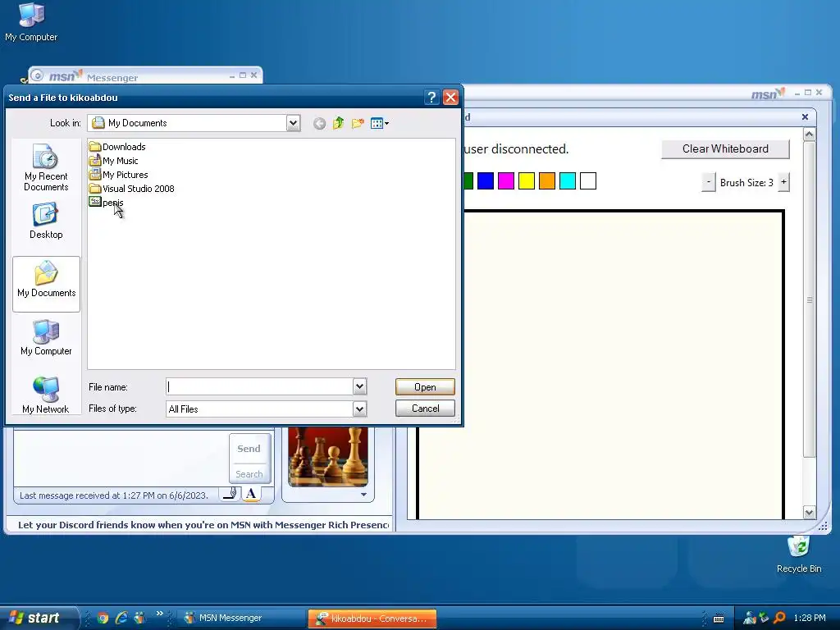
Task: Select the Downloads folder
Action: coord(117,147)
